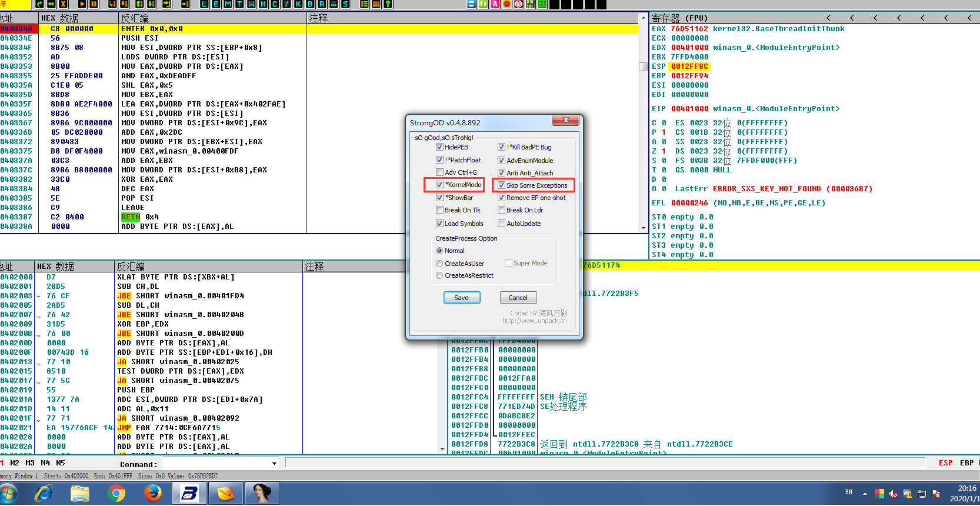The width and height of the screenshot is (980, 506).
Task: Select the ESP register value 0012FF8C
Action: pos(689,66)
